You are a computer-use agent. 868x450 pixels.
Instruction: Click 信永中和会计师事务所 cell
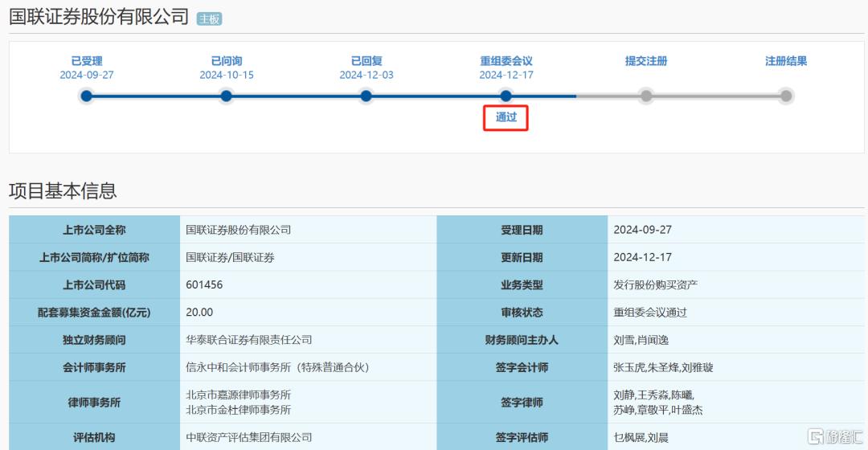point(309,367)
